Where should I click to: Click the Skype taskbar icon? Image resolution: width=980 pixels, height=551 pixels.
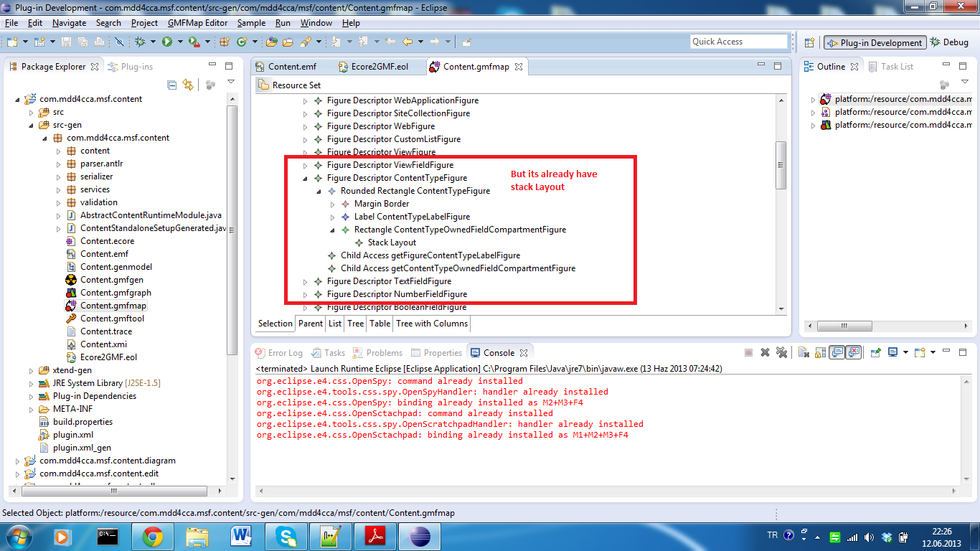tap(286, 536)
